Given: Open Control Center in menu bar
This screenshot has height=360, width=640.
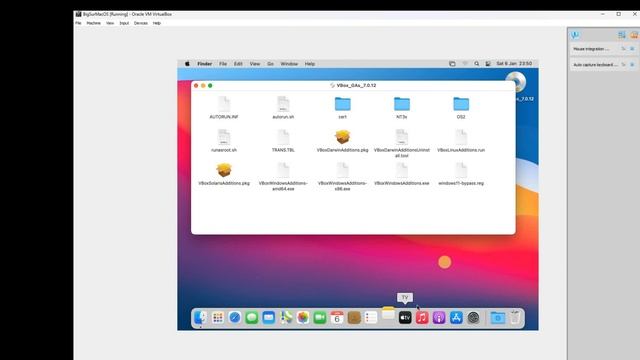Looking at the screenshot, I should pyautogui.click(x=488, y=64).
